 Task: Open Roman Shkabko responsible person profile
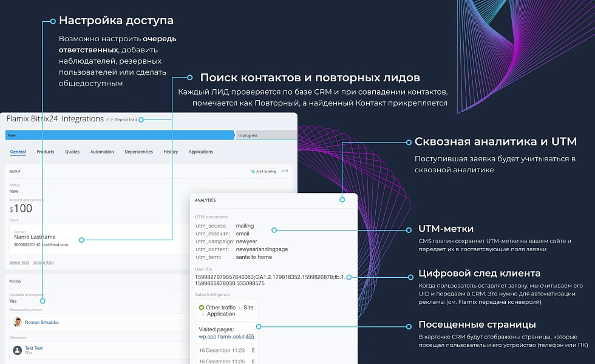(x=42, y=322)
